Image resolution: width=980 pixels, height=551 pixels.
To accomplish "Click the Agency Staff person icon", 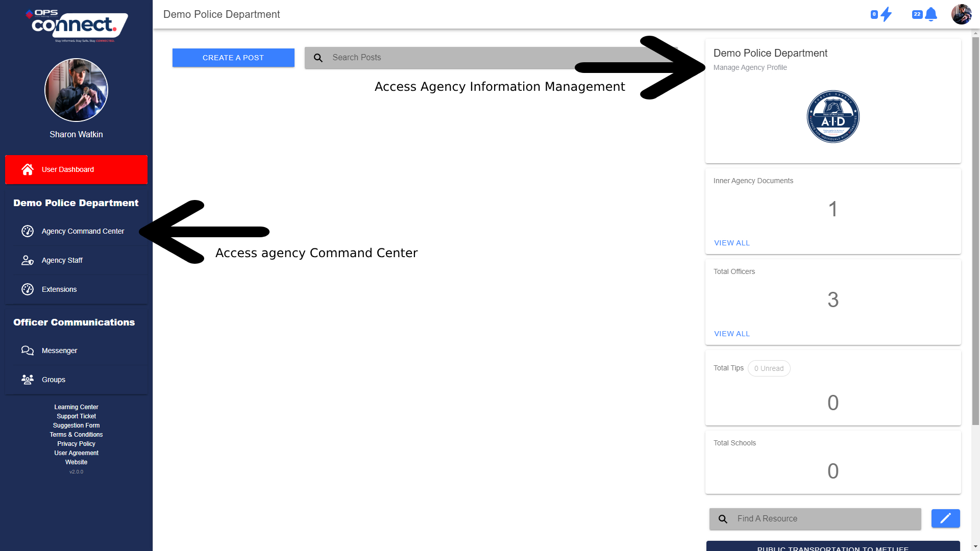I will [28, 260].
